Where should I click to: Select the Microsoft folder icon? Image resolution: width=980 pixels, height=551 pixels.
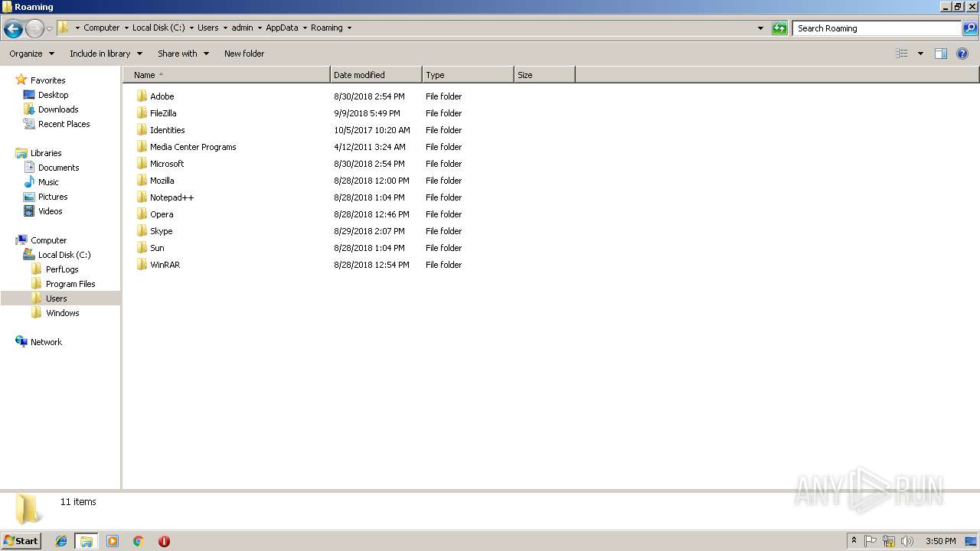click(x=142, y=164)
